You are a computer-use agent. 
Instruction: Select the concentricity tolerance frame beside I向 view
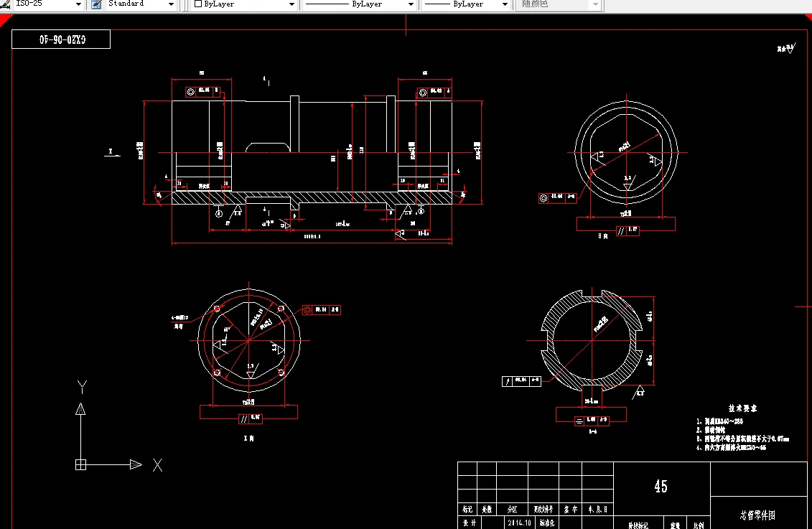point(321,309)
